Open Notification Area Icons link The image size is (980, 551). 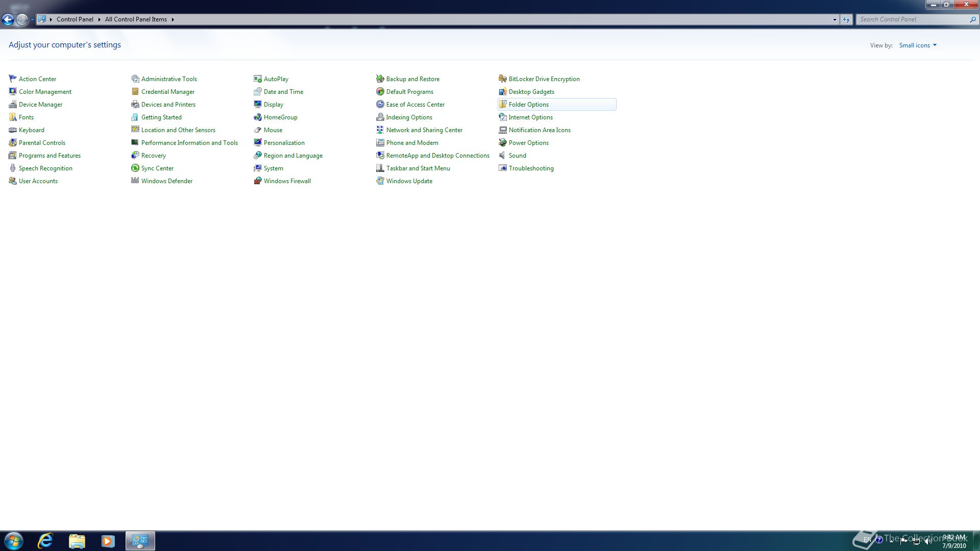pos(540,130)
